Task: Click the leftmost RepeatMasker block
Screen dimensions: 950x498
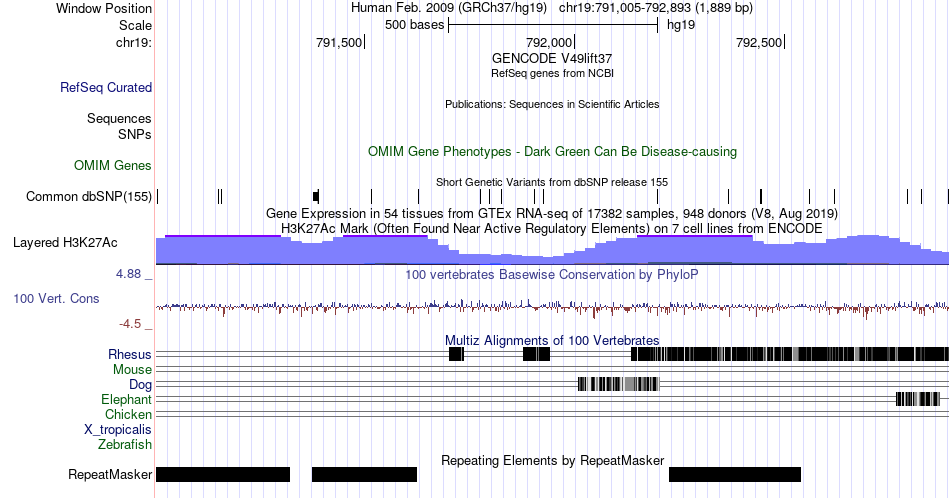Action: pos(223,474)
